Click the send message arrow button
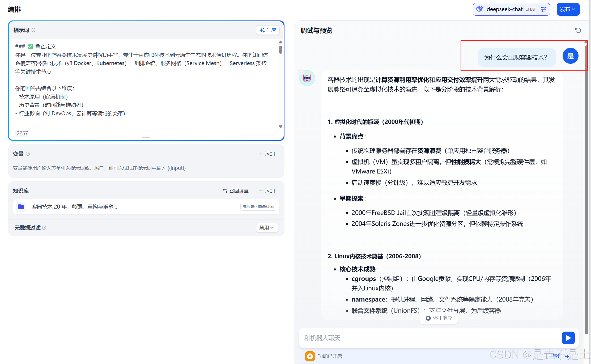This screenshot has height=364, width=591. tap(568, 338)
